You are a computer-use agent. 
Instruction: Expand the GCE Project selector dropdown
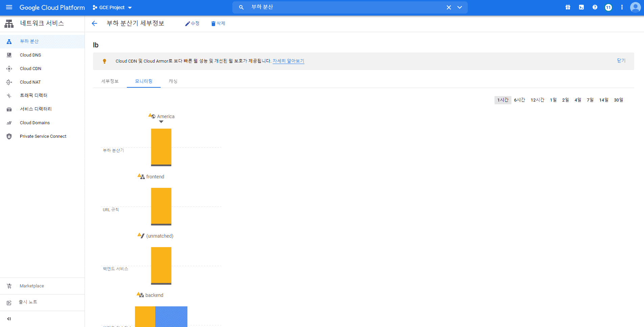112,7
